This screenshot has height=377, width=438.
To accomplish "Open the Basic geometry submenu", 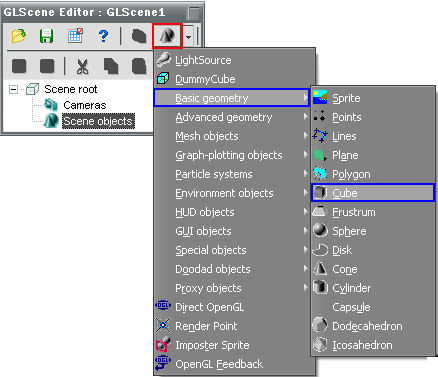I will click(x=232, y=98).
